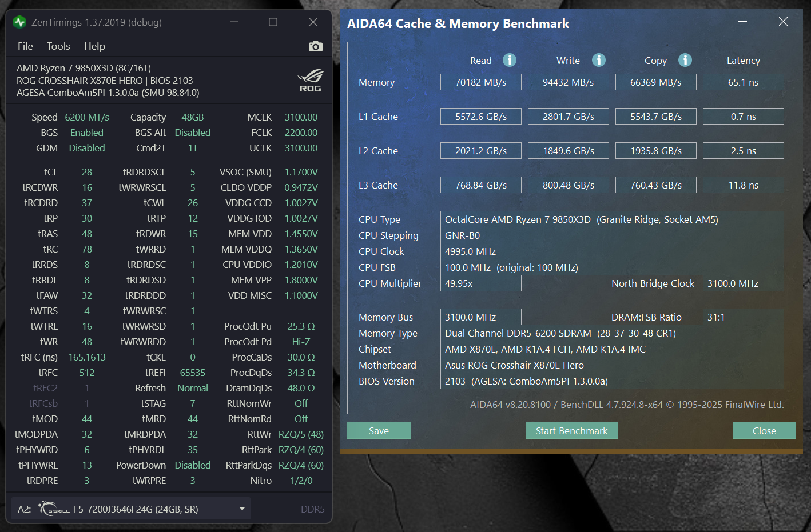811x532 pixels.
Task: Click the DRAM:FSB Ratio value 31:1
Action: click(x=744, y=317)
